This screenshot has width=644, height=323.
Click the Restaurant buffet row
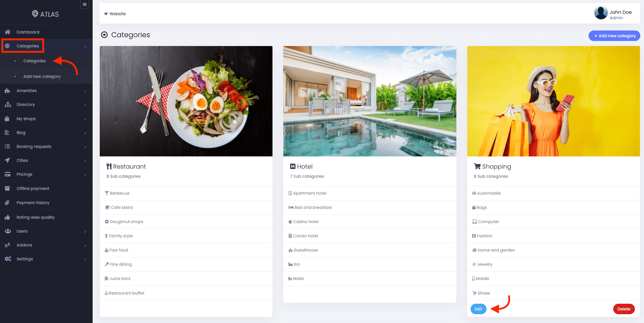pos(186,293)
